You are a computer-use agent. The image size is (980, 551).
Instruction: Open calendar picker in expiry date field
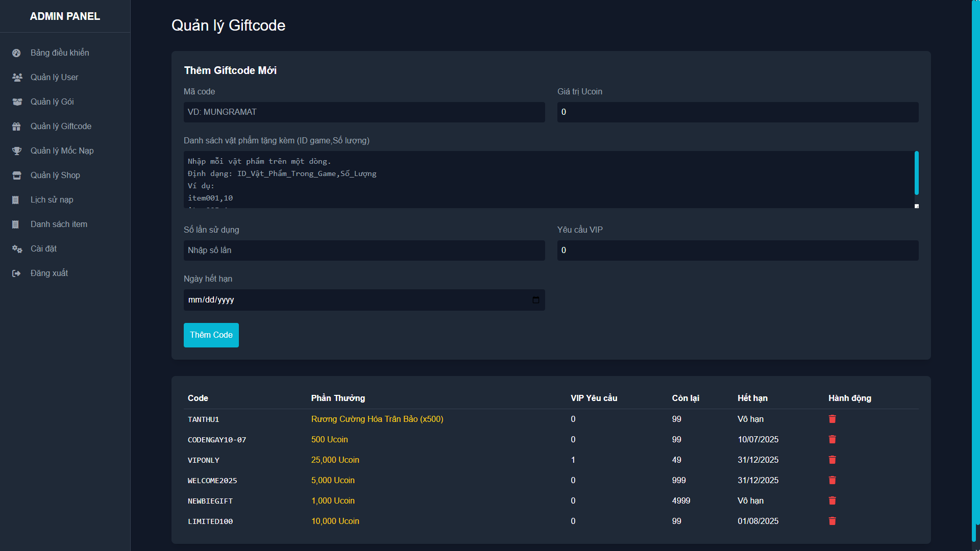pos(535,300)
